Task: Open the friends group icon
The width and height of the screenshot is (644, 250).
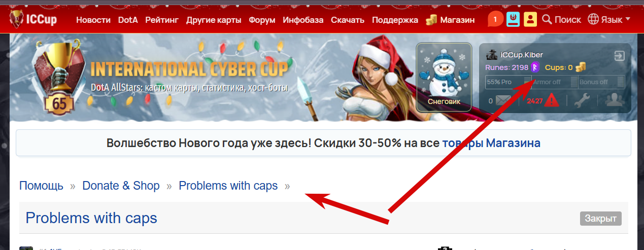Action: click(615, 100)
